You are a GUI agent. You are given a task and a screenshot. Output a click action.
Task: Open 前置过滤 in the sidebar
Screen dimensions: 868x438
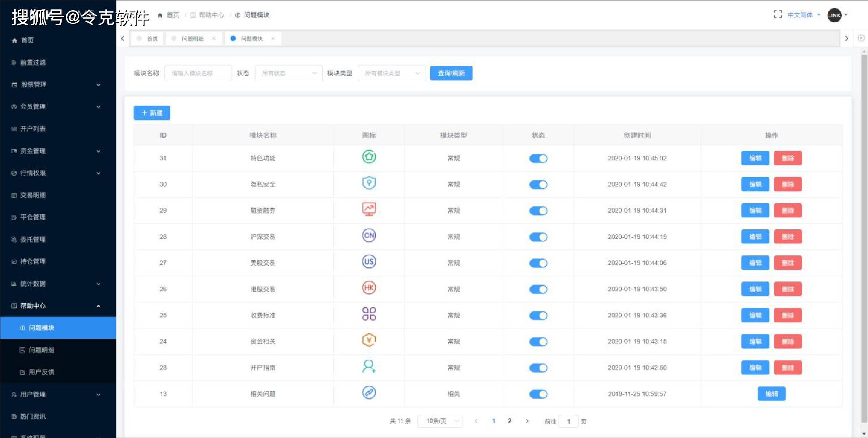pos(58,62)
